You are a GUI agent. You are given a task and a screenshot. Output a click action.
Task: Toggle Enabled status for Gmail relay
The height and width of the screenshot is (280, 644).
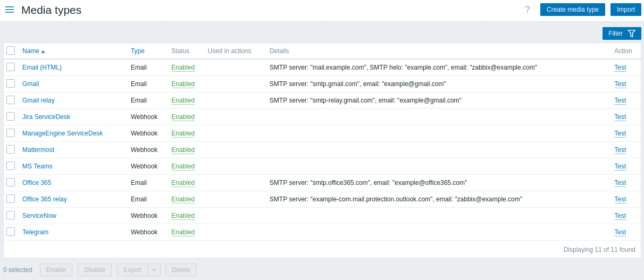tap(183, 100)
